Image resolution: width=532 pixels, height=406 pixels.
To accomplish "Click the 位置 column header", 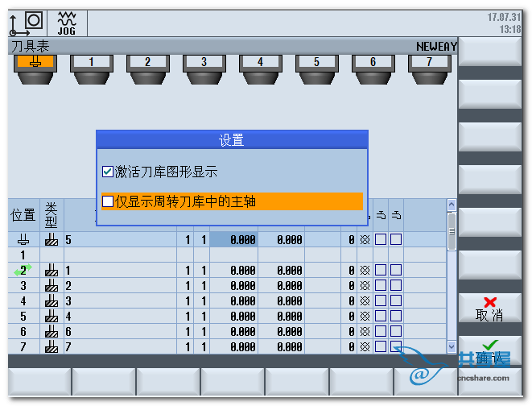I will (x=23, y=215).
